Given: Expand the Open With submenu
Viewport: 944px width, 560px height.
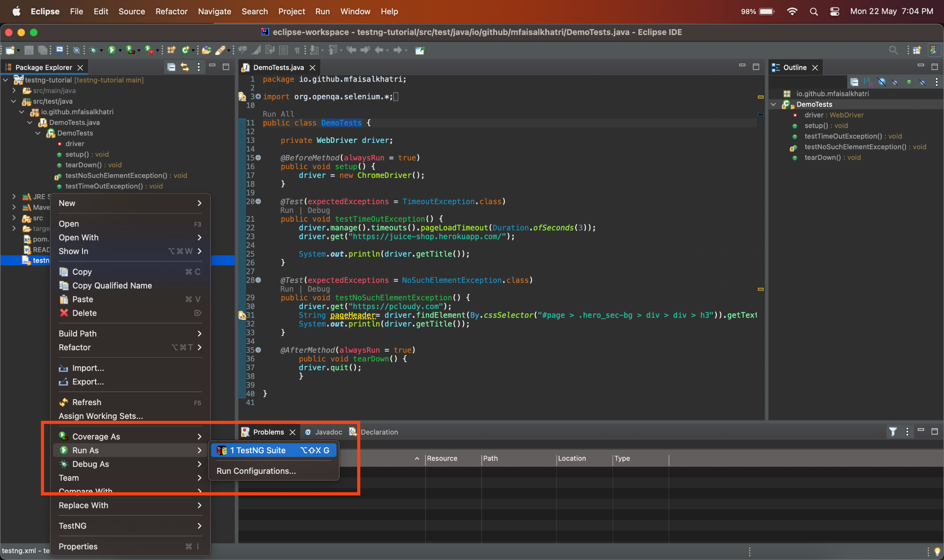Looking at the screenshot, I should (x=130, y=237).
